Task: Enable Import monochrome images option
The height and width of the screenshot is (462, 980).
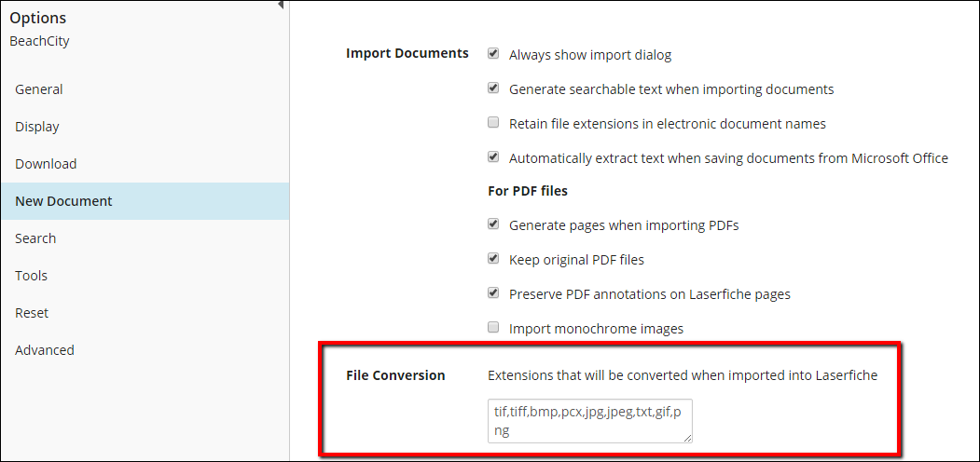Action: pyautogui.click(x=493, y=327)
